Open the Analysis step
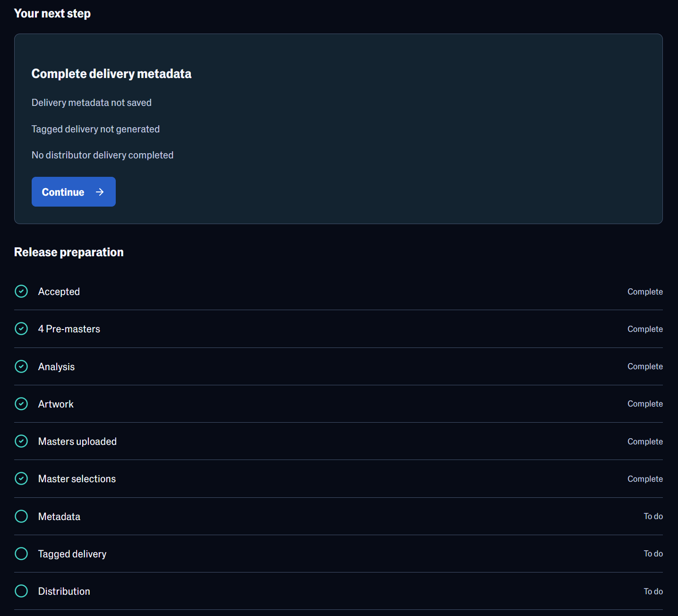 coord(338,366)
